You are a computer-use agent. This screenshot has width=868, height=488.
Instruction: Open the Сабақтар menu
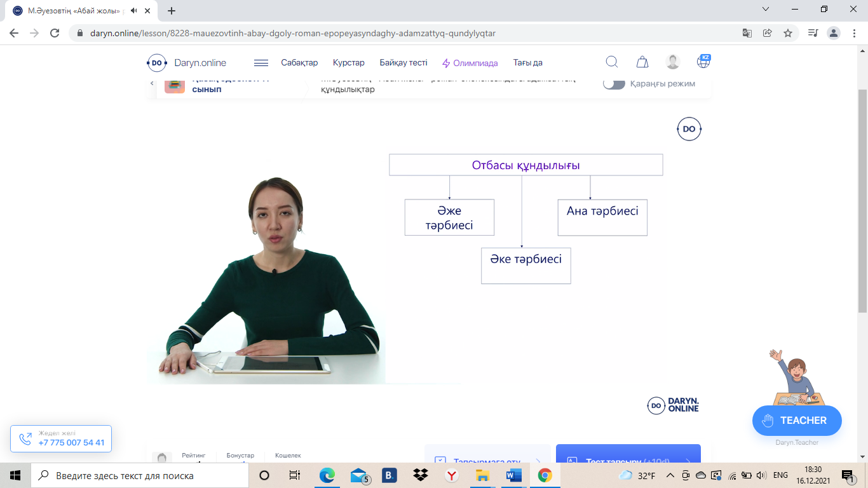(299, 63)
